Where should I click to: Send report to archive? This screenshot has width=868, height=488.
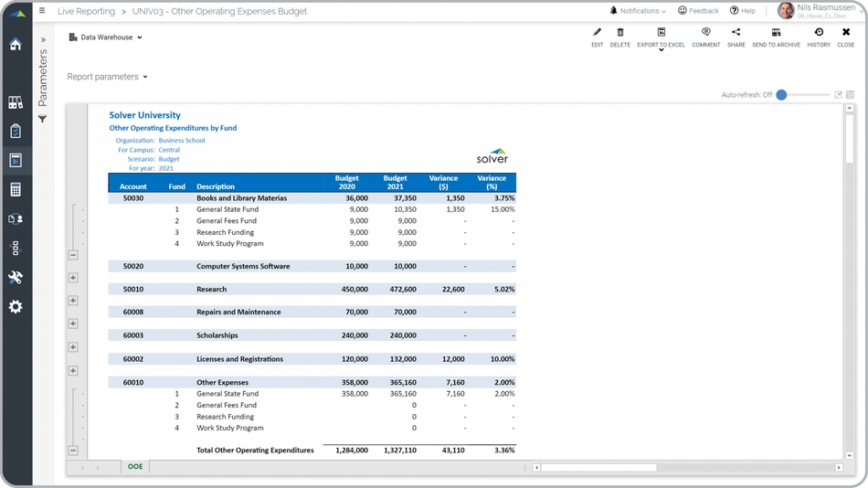coord(776,33)
